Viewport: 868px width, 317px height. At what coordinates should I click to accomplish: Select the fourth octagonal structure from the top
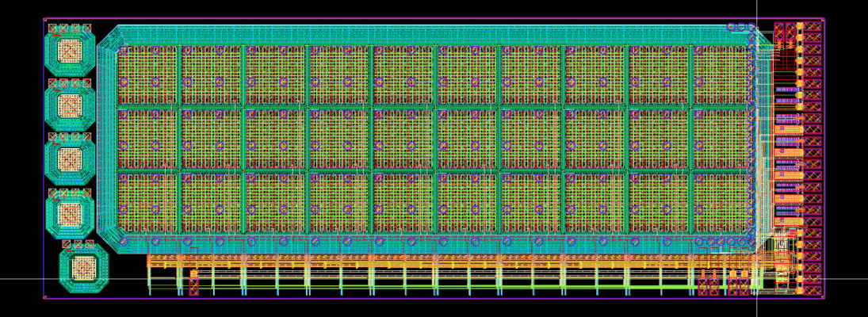click(70, 214)
